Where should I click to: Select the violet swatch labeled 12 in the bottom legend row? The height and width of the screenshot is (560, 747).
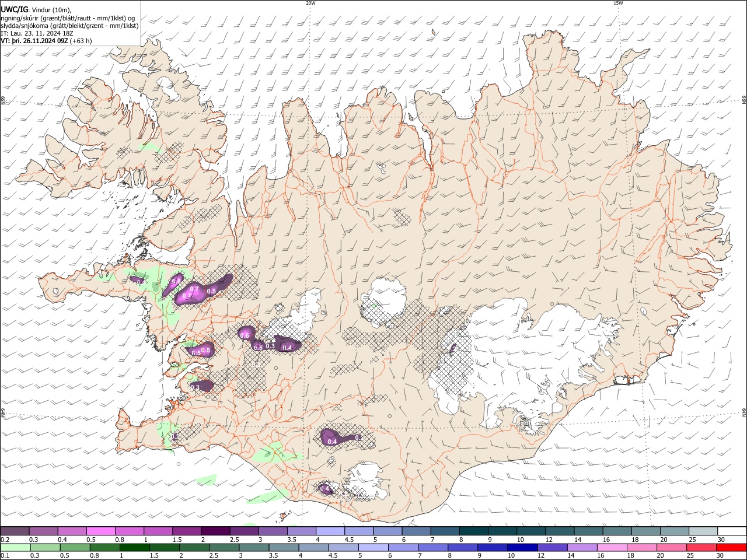[x=551, y=547]
